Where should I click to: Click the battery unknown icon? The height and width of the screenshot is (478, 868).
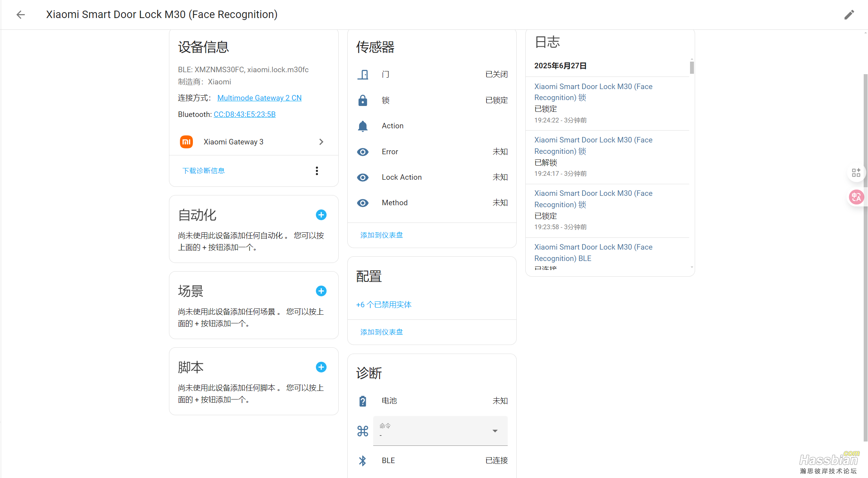click(363, 401)
